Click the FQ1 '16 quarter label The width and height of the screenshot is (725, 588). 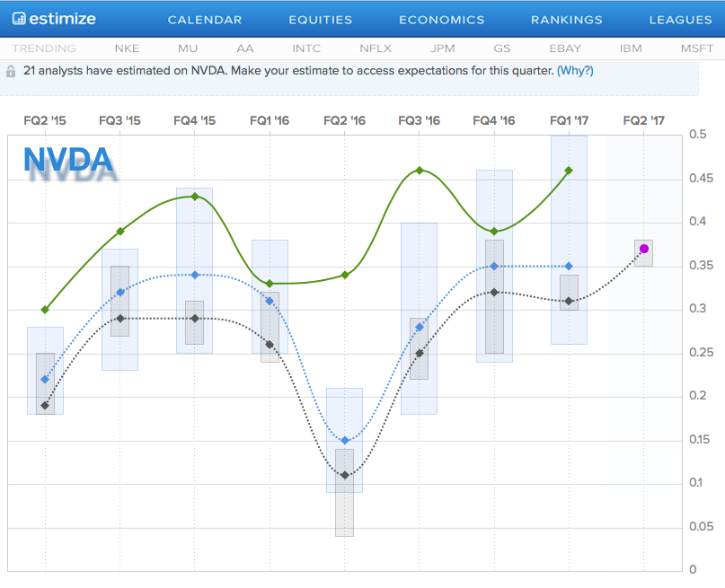click(270, 121)
